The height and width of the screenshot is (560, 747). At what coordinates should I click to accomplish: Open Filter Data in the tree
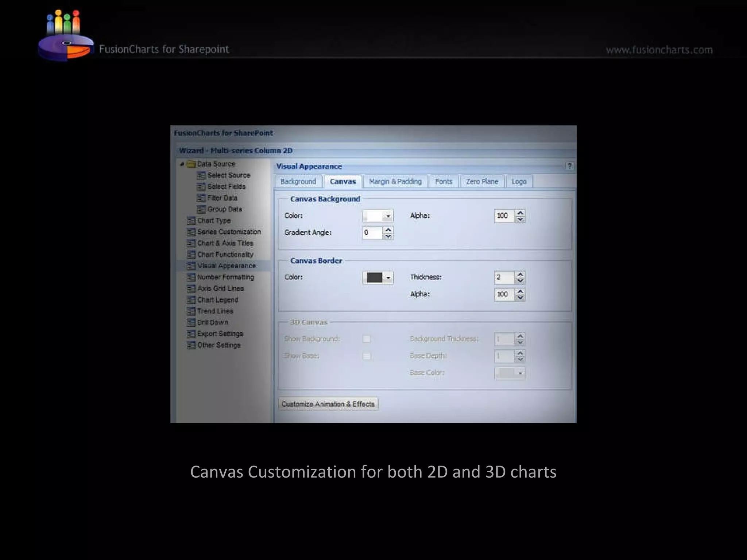[222, 198]
